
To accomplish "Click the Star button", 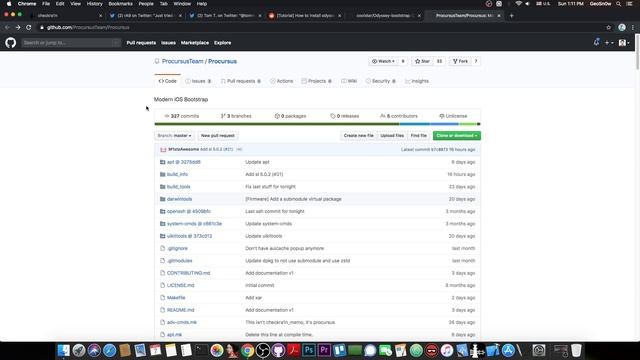I will (422, 61).
